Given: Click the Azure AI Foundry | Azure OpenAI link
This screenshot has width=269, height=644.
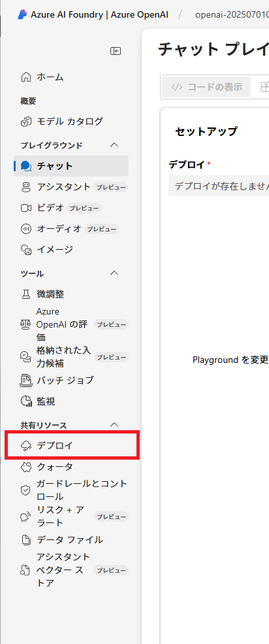Looking at the screenshot, I should pyautogui.click(x=100, y=15).
